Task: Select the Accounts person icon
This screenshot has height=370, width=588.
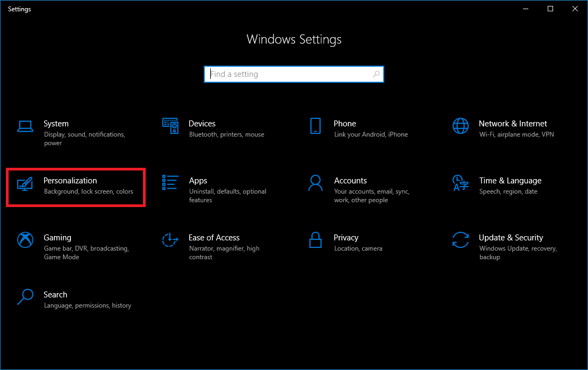Action: point(315,183)
